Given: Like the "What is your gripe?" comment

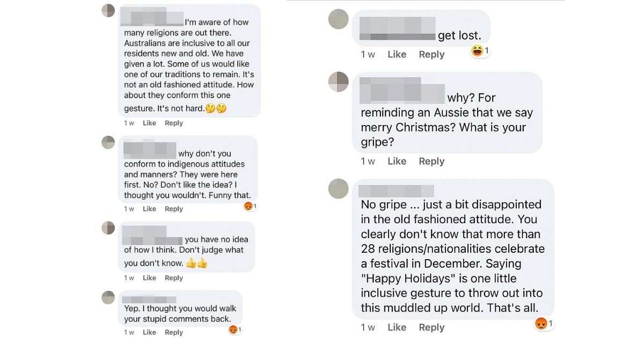Looking at the screenshot, I should (397, 161).
